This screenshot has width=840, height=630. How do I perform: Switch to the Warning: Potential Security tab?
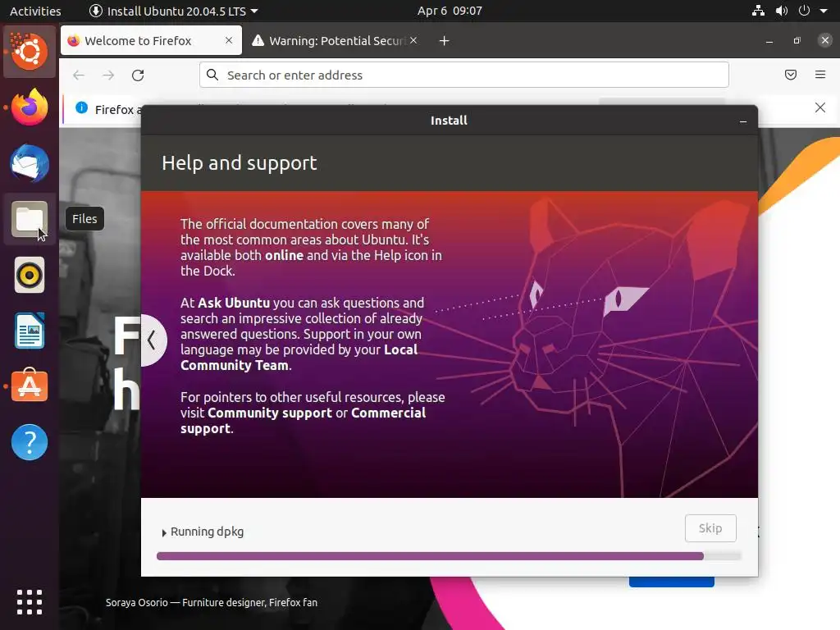[x=335, y=41]
